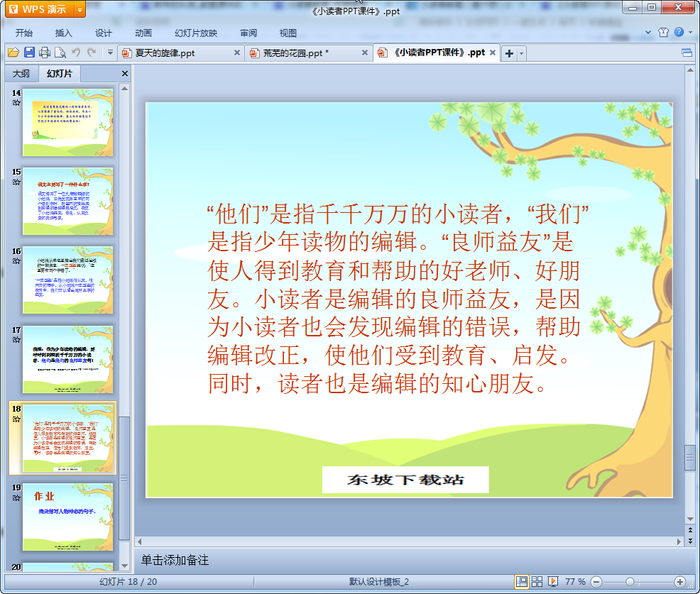Click the Save disk icon
Viewport: 700px width, 594px height.
[30, 53]
